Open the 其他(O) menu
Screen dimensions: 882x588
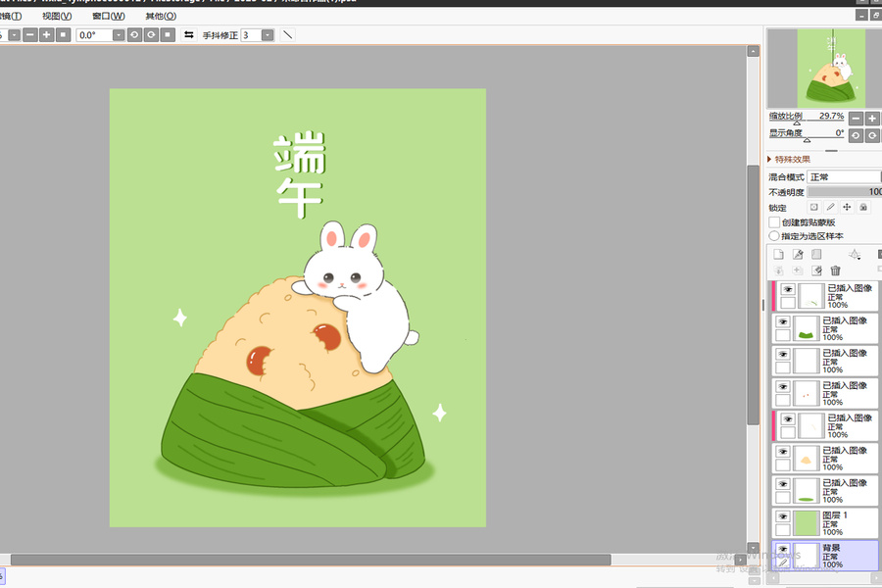pyautogui.click(x=161, y=16)
